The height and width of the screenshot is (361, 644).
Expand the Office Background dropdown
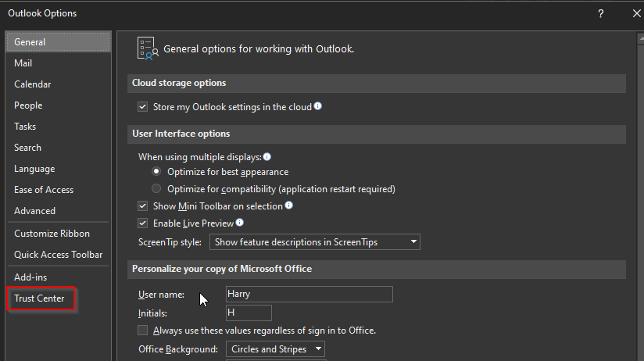click(x=275, y=349)
